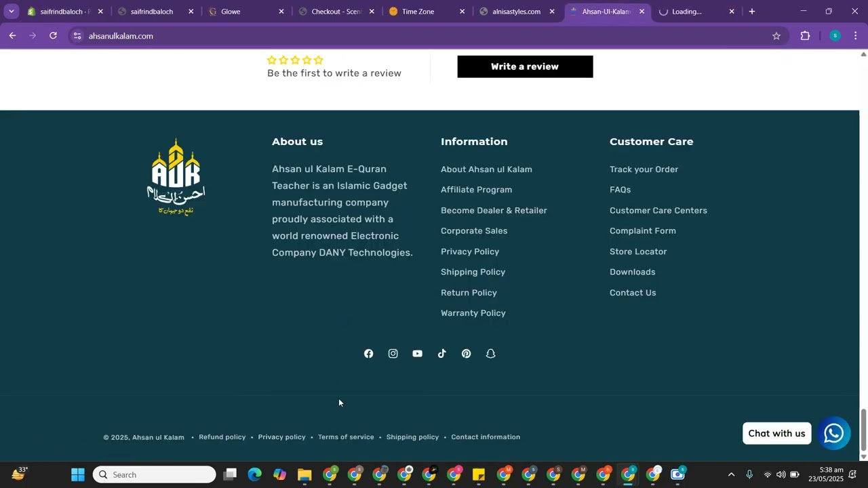Click Chat with us label
The image size is (868, 488).
(776, 434)
